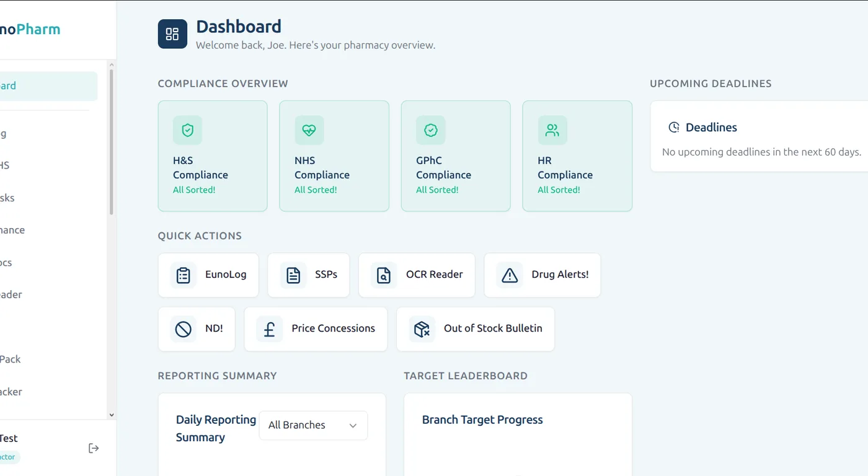Click the NHS Compliance heart icon
The height and width of the screenshot is (476, 868).
click(309, 130)
